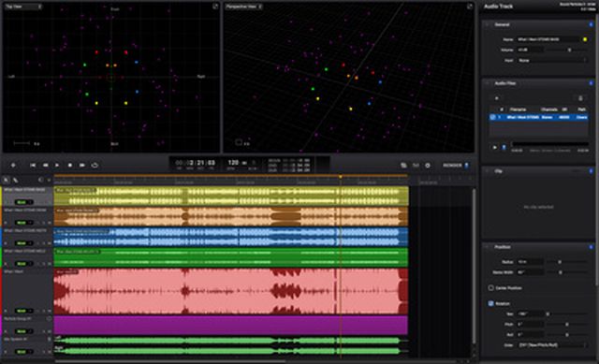The height and width of the screenshot is (364, 599).
Task: Adjust the Pitch slider handle
Action: pos(567,325)
